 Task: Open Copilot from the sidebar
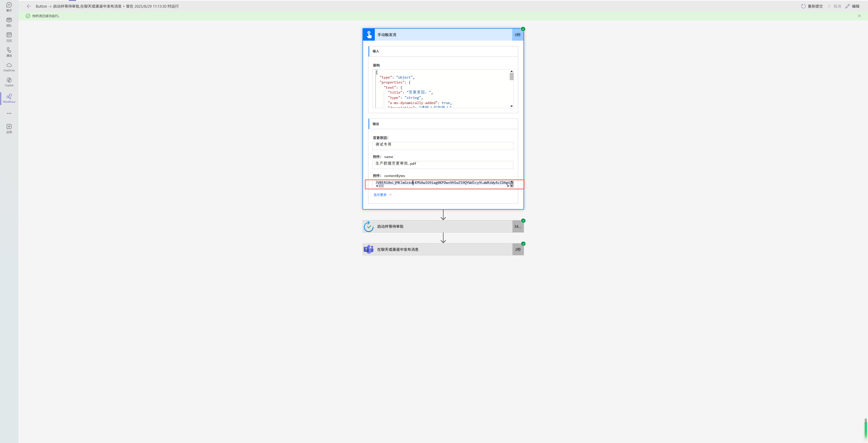[9, 82]
